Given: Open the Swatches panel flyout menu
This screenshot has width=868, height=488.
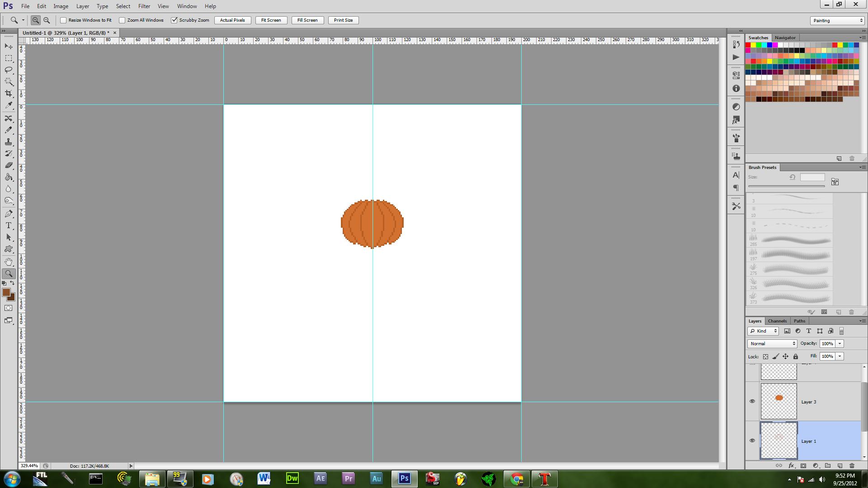Looking at the screenshot, I should 862,38.
